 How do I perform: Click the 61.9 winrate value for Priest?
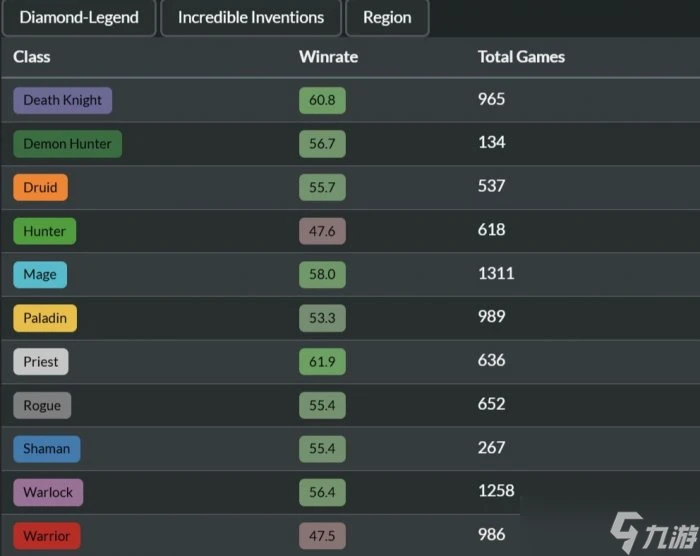(x=322, y=362)
